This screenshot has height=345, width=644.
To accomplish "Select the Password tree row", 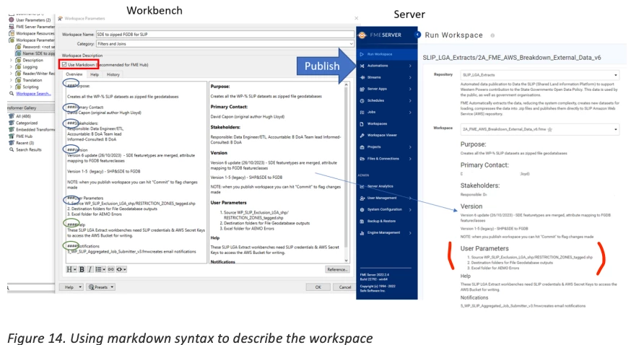I will [35, 47].
